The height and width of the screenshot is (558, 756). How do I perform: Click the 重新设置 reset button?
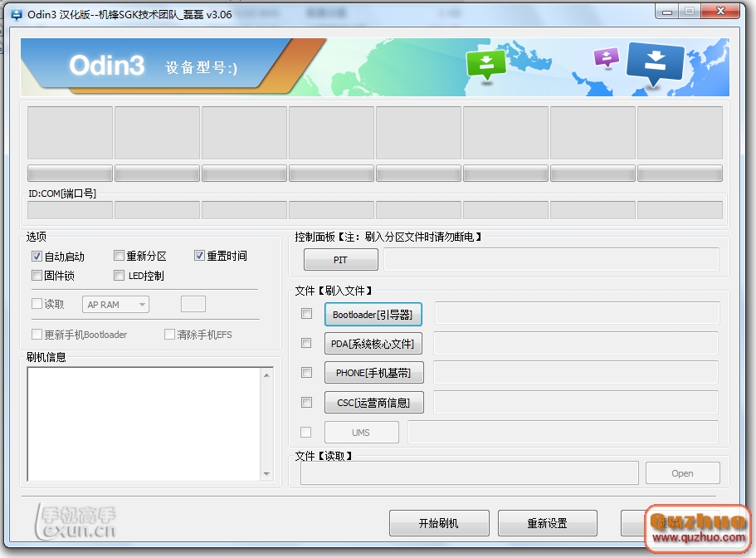(x=547, y=523)
